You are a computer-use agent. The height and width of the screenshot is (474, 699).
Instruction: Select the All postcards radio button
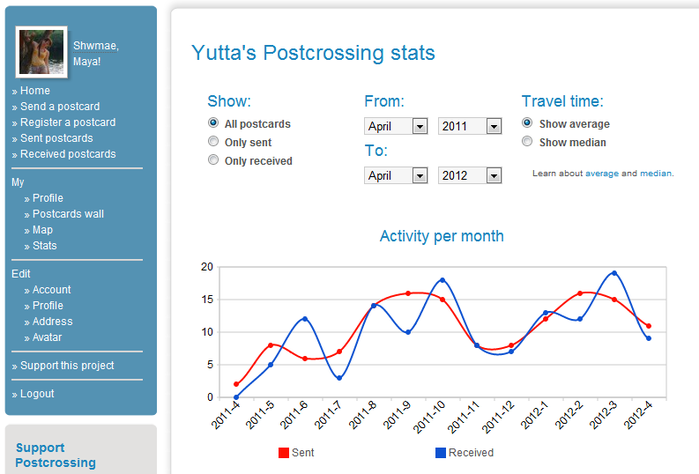pos(214,123)
